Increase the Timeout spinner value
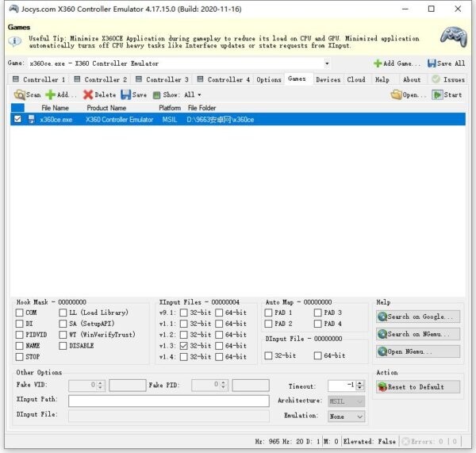The image size is (476, 453). tap(360, 383)
